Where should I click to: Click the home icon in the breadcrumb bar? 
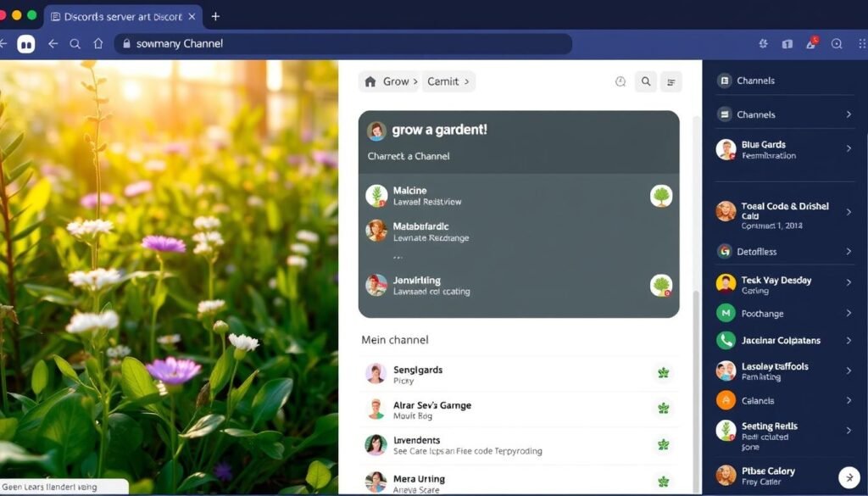370,81
